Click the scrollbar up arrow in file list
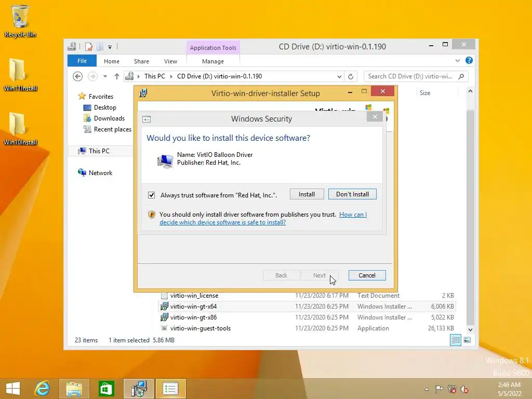Image resolution: width=532 pixels, height=399 pixels. click(x=470, y=91)
